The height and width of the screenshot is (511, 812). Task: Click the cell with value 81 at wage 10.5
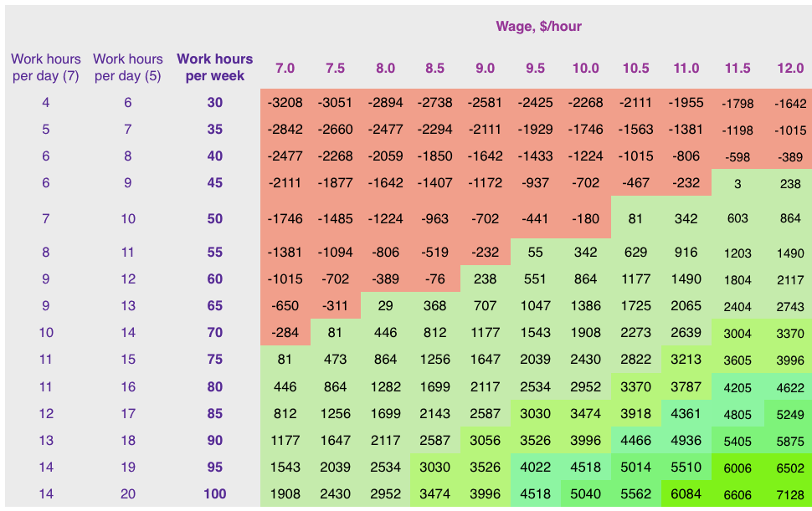click(x=636, y=218)
